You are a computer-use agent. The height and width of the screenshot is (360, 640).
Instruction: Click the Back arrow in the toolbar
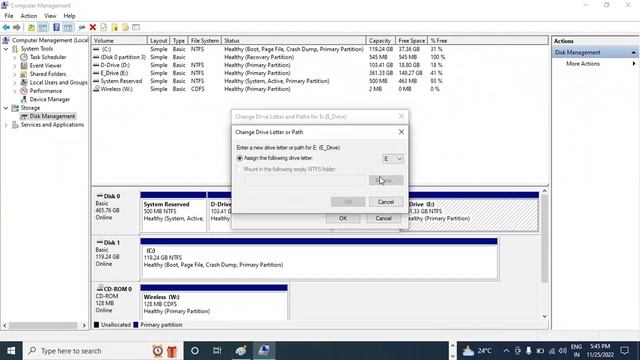pos(6,27)
